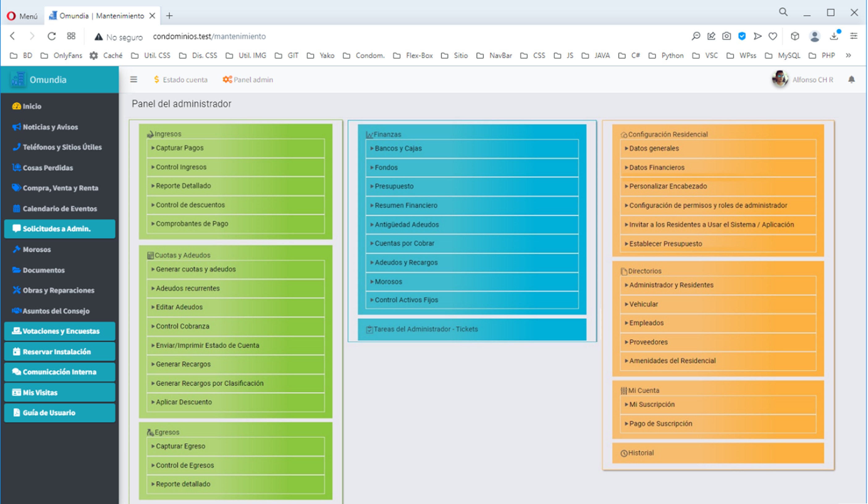Open Estado cuenta from top navbar

(x=181, y=80)
